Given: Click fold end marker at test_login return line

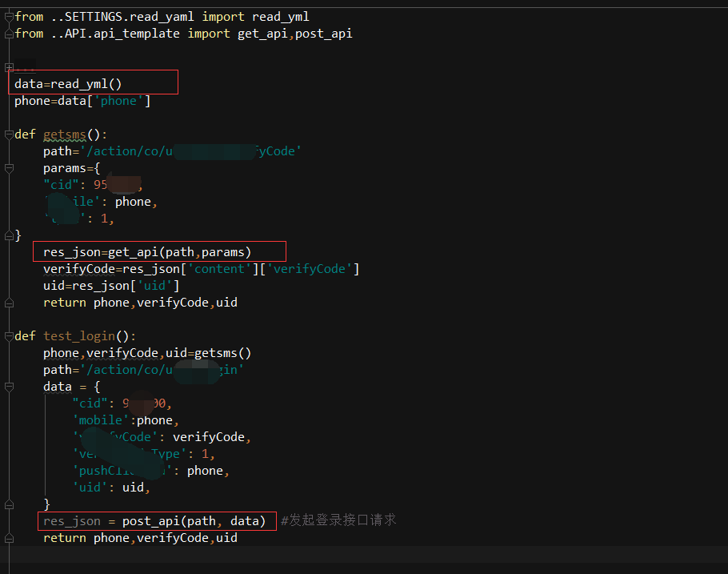Looking at the screenshot, I should coord(9,538).
